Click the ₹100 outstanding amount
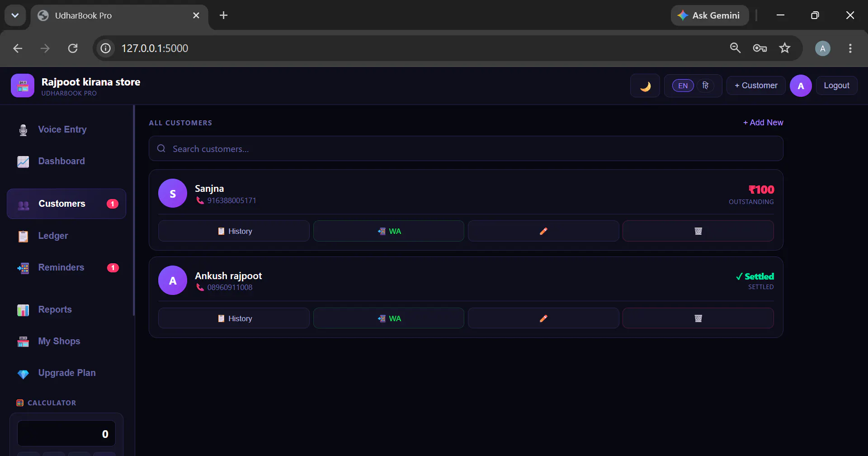Image resolution: width=868 pixels, height=456 pixels. tap(761, 190)
